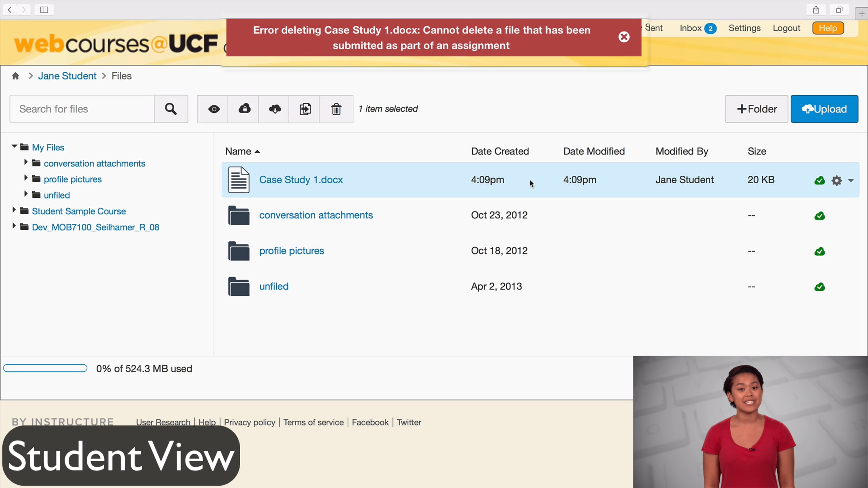Toggle published status of Case Study 1.docx
Screen dimensions: 868x488
[x=819, y=180]
